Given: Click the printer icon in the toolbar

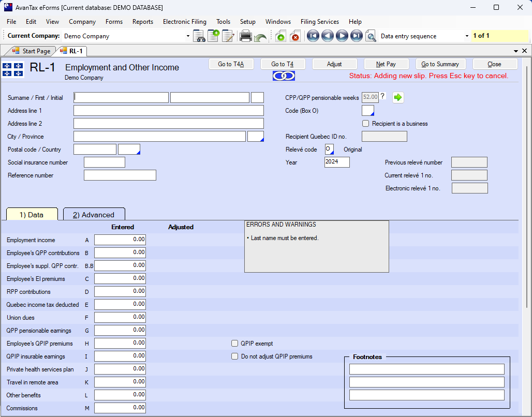Looking at the screenshot, I should click(x=245, y=36).
